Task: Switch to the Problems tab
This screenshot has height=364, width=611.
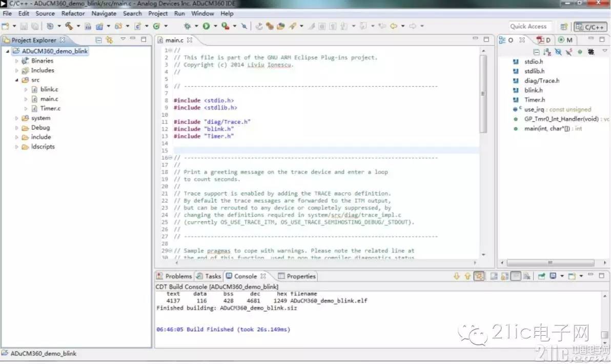Action: coord(174,276)
